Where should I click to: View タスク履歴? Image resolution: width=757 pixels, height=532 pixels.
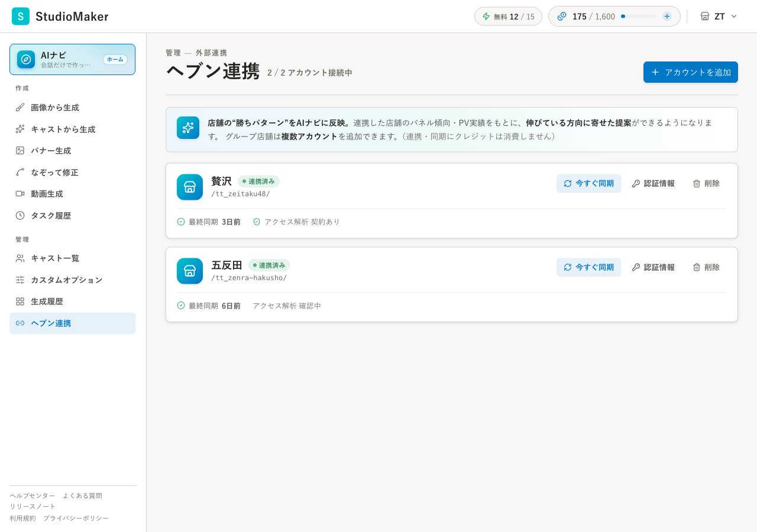coord(72,215)
